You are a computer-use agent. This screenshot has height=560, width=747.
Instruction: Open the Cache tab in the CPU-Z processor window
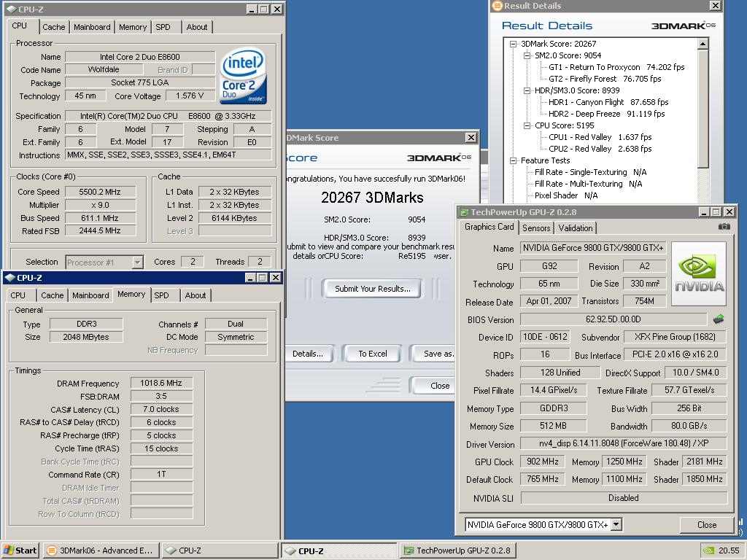[53, 27]
